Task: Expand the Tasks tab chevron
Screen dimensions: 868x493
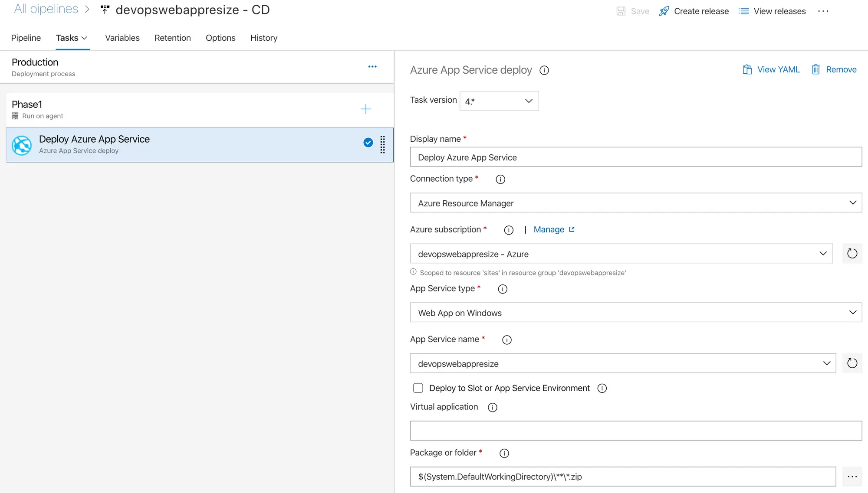Action: 85,38
